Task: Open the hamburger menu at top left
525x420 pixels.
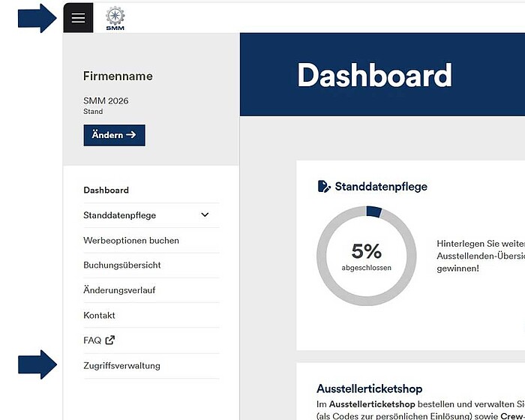Action: [x=78, y=18]
